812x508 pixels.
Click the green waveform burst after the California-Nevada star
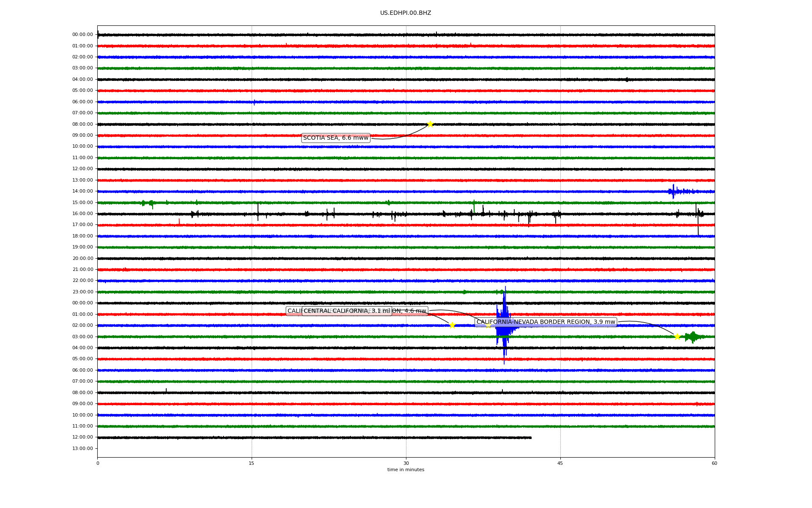(694, 337)
